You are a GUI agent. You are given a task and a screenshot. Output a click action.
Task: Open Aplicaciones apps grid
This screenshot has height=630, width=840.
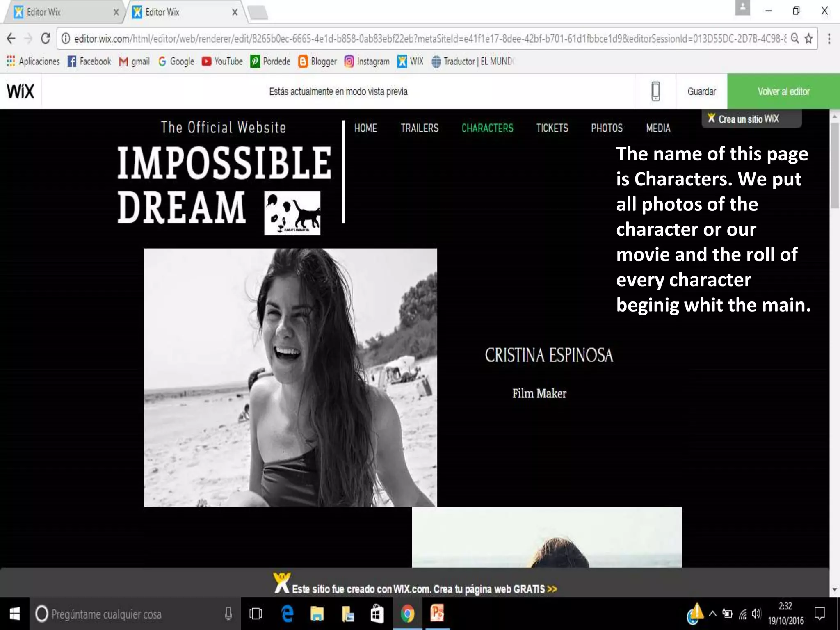33,62
